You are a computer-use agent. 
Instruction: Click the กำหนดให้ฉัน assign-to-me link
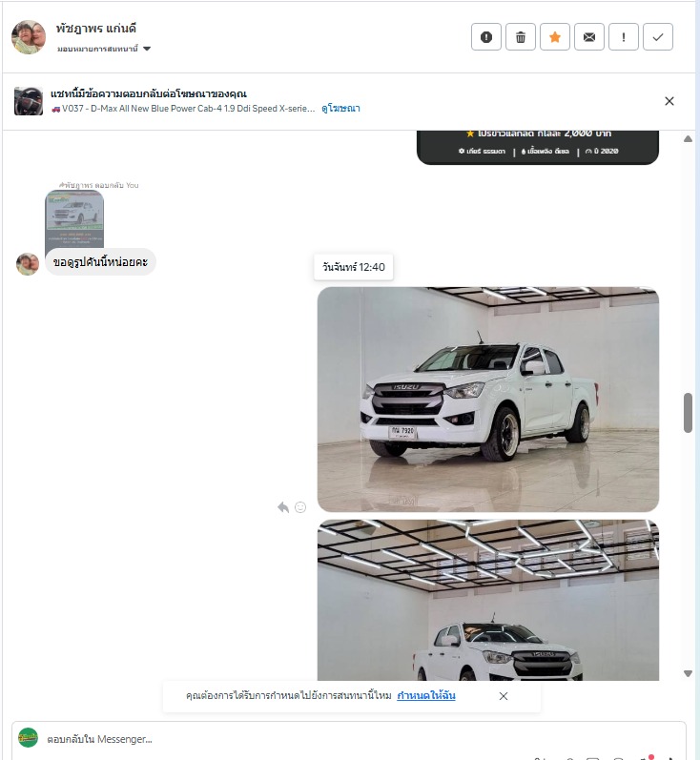[426, 695]
